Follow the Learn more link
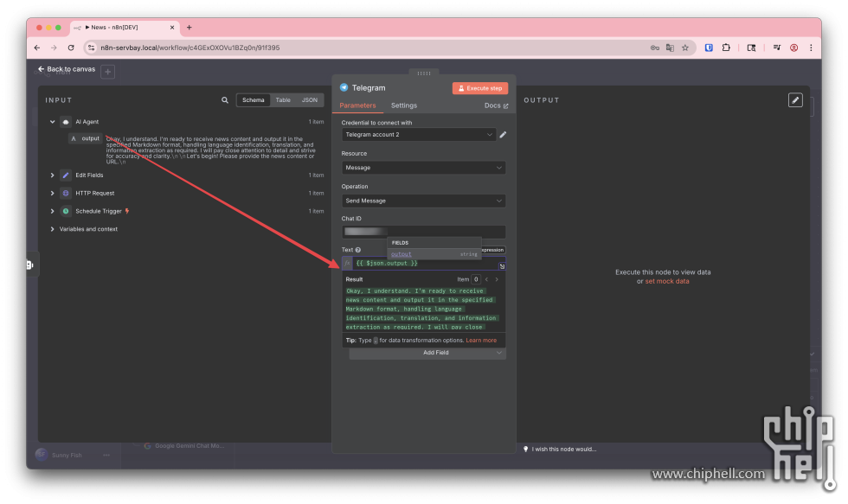The width and height of the screenshot is (848, 504). click(481, 341)
